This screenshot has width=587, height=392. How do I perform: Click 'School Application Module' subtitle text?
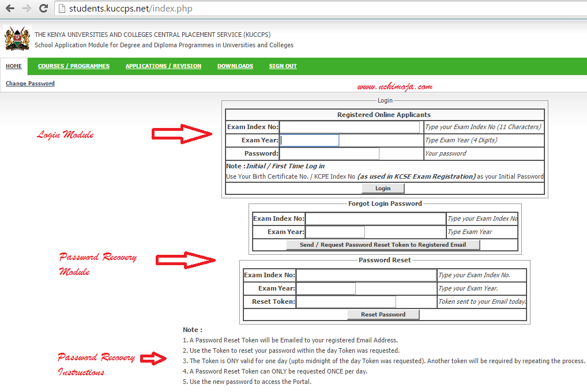click(x=164, y=46)
